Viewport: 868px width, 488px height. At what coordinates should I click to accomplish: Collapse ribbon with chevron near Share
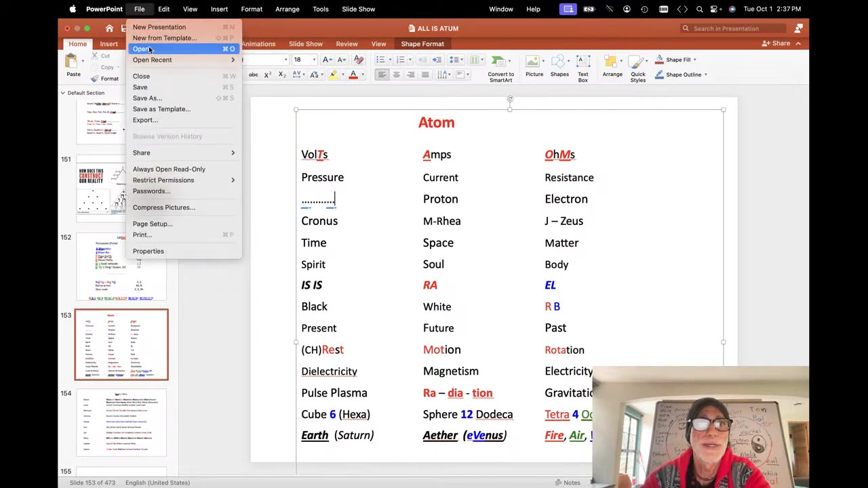click(798, 43)
